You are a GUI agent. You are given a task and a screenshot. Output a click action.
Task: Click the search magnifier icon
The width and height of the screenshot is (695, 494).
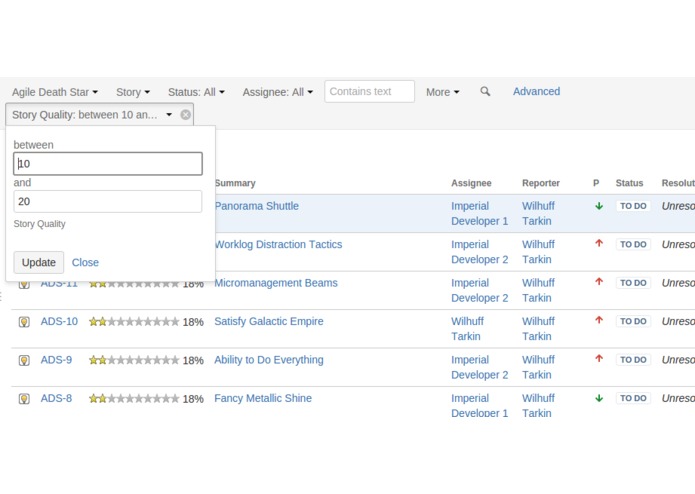click(x=485, y=91)
